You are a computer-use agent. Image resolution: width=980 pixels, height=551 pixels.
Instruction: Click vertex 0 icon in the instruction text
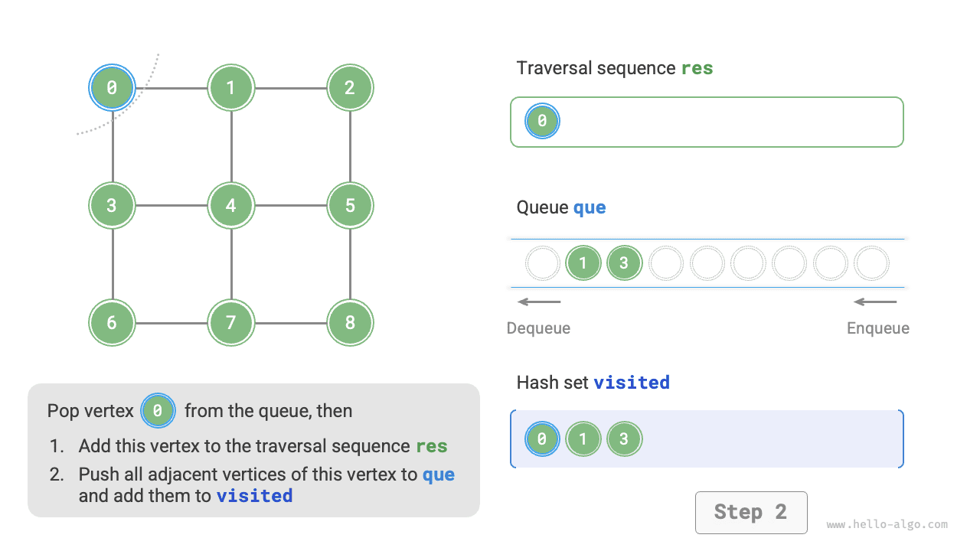pos(158,411)
